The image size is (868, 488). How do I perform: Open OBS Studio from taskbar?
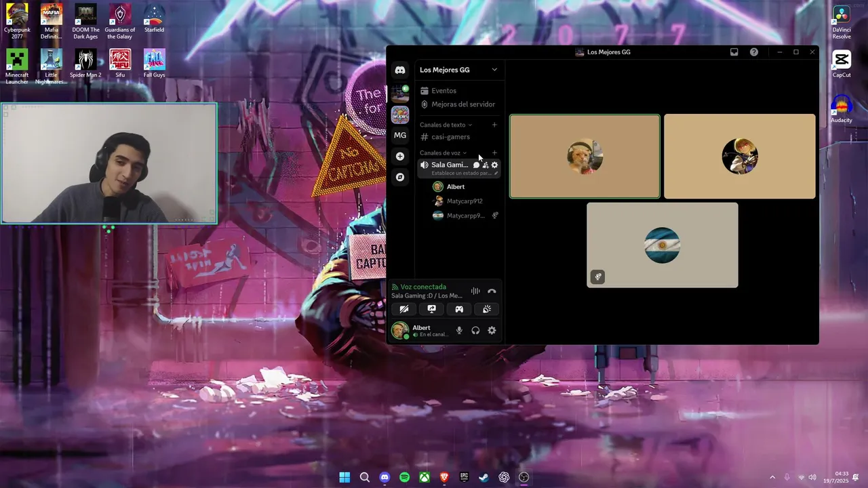pyautogui.click(x=524, y=477)
